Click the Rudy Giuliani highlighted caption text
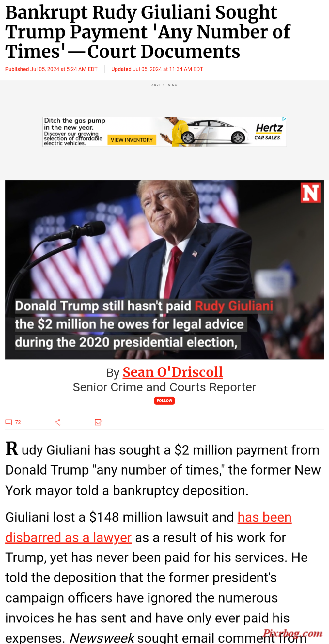This screenshot has height=644, width=329. (x=234, y=306)
